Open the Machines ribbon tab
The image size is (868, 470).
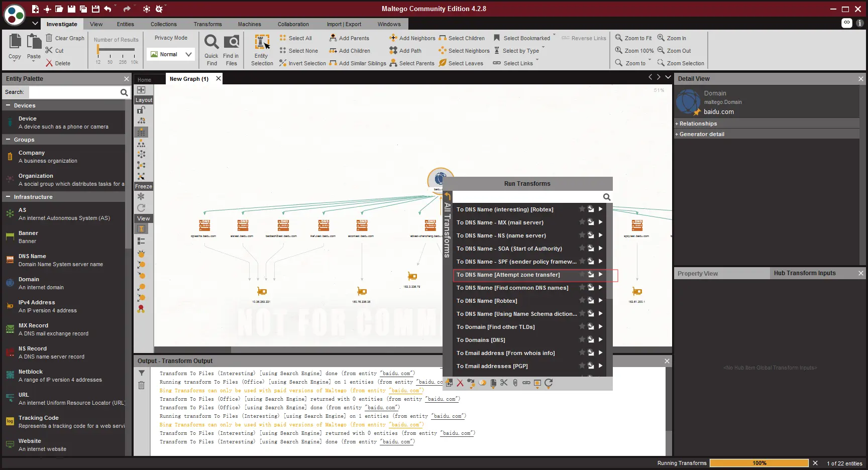click(250, 24)
